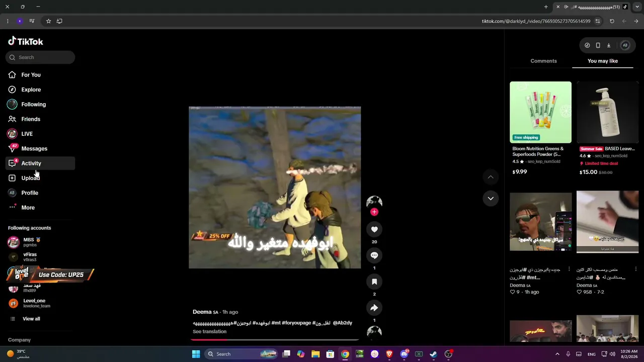This screenshot has height=362, width=644.
Task: Click See translation under caption
Action: pyautogui.click(x=209, y=332)
